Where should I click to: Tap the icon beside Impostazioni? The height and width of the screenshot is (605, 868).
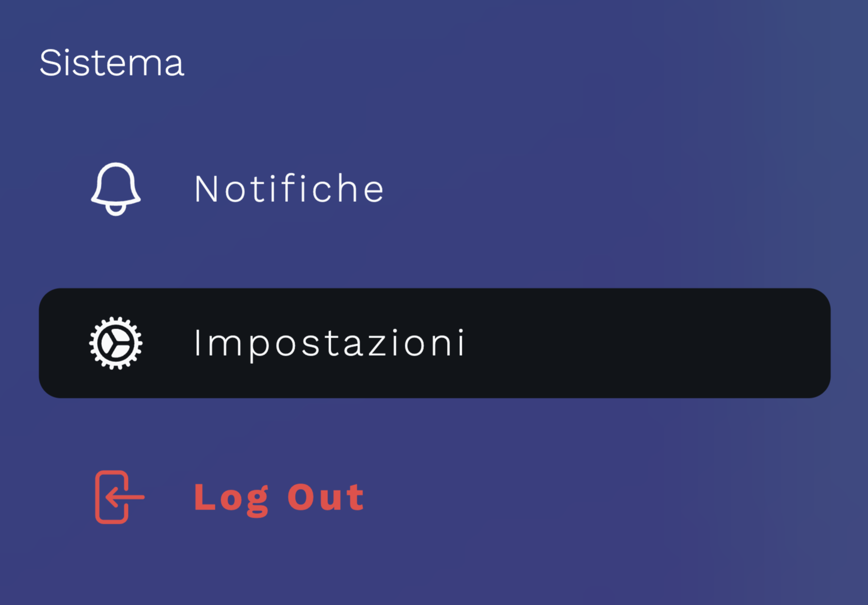tap(116, 343)
